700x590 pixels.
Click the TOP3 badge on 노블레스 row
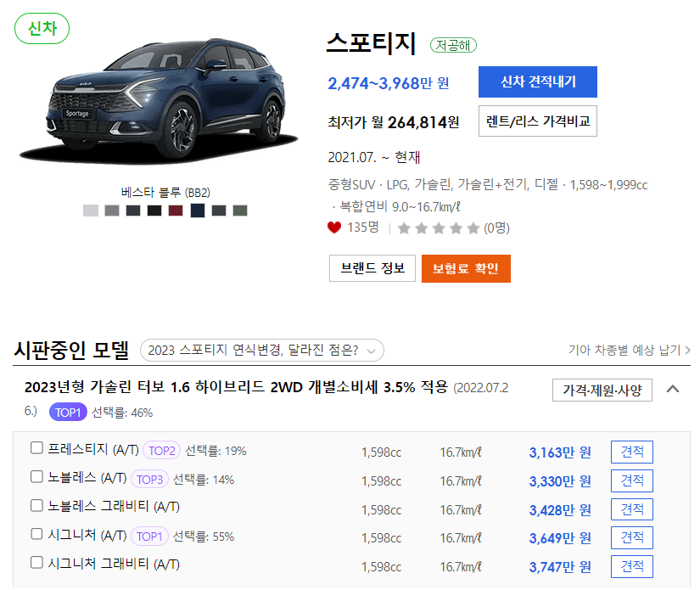click(x=149, y=480)
